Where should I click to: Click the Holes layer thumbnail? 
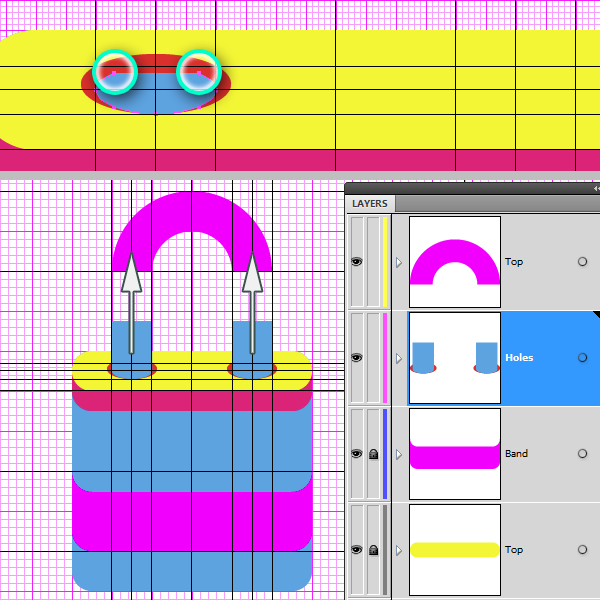(455, 358)
